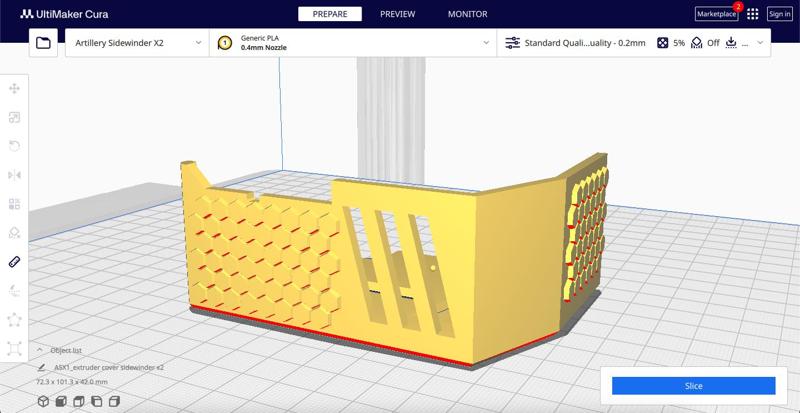Select the Rotate tool
Viewport: 800px width, 413px height.
point(14,147)
